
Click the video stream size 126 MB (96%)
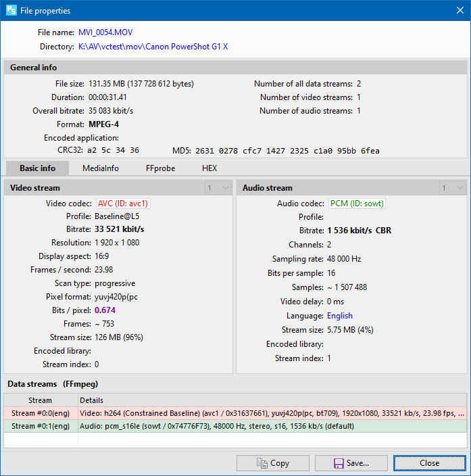click(119, 337)
